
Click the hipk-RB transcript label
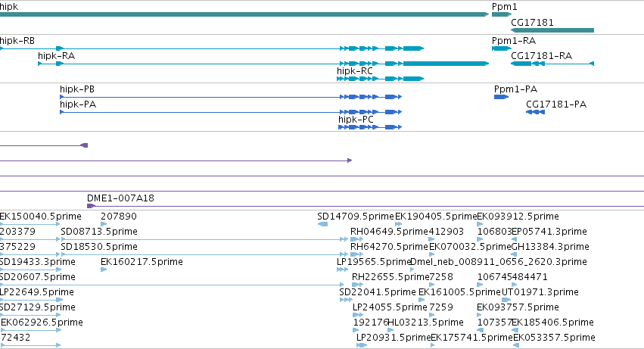coord(17,41)
